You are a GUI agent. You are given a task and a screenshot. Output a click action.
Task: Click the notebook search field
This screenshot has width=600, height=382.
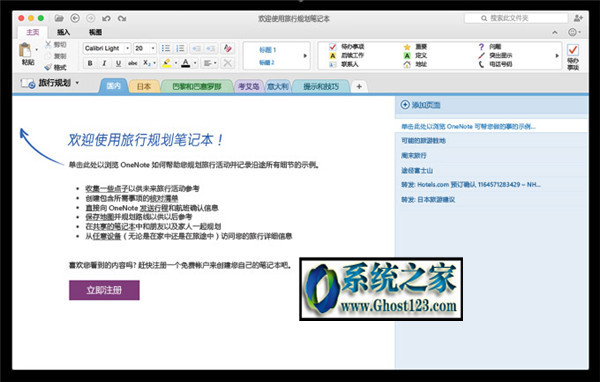click(x=516, y=18)
